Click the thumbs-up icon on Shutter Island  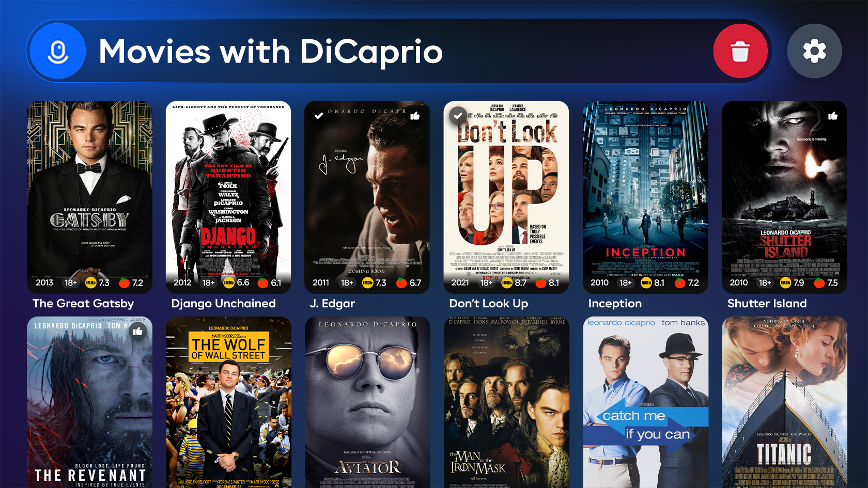(x=832, y=116)
